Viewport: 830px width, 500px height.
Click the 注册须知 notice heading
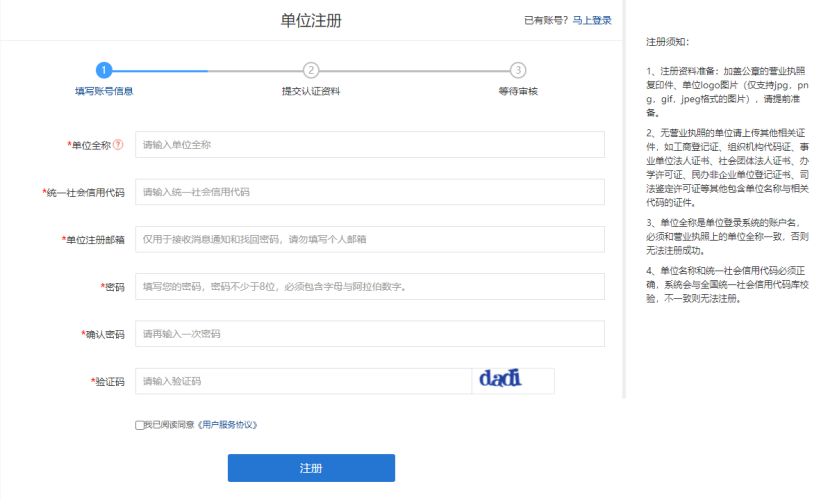click(x=668, y=42)
